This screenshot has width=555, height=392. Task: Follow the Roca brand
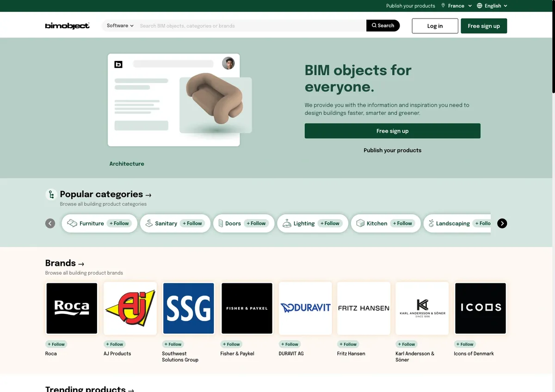pyautogui.click(x=56, y=344)
